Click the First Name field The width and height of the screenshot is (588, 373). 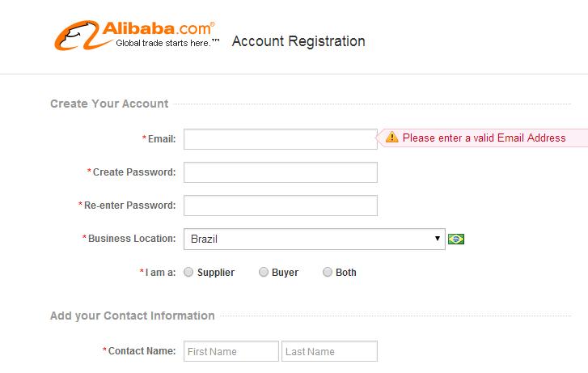[x=231, y=351]
